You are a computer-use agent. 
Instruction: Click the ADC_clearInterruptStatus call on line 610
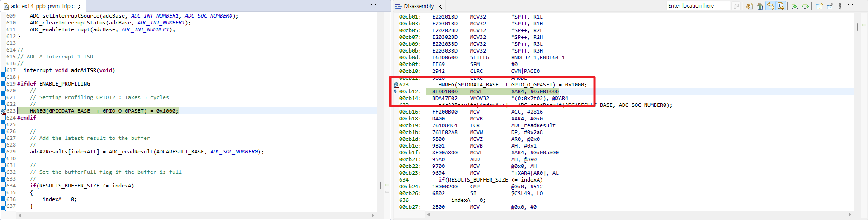[110, 23]
